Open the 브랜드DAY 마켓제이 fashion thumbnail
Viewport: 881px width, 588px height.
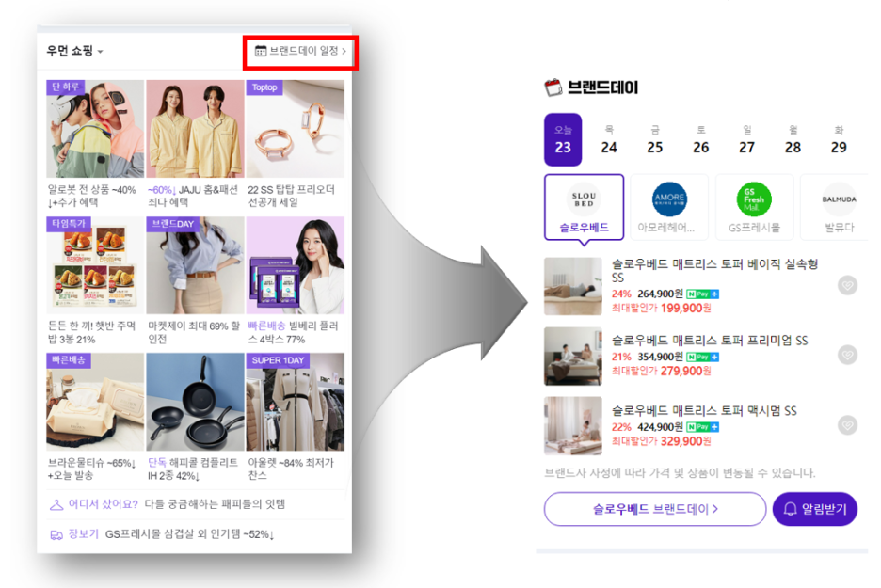pyautogui.click(x=195, y=265)
